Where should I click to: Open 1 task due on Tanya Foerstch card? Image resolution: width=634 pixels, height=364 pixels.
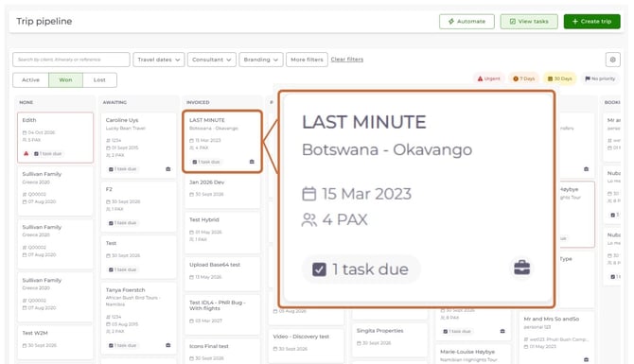(x=122, y=345)
